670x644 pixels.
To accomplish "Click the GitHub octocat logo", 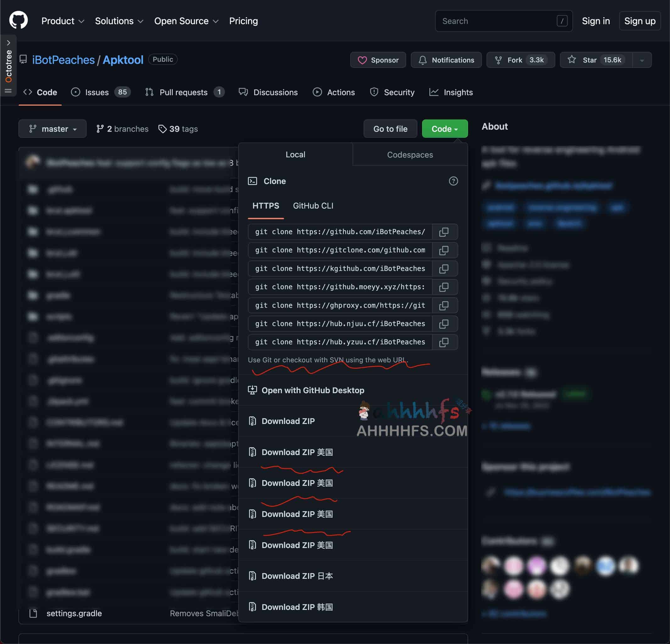I will (x=19, y=20).
